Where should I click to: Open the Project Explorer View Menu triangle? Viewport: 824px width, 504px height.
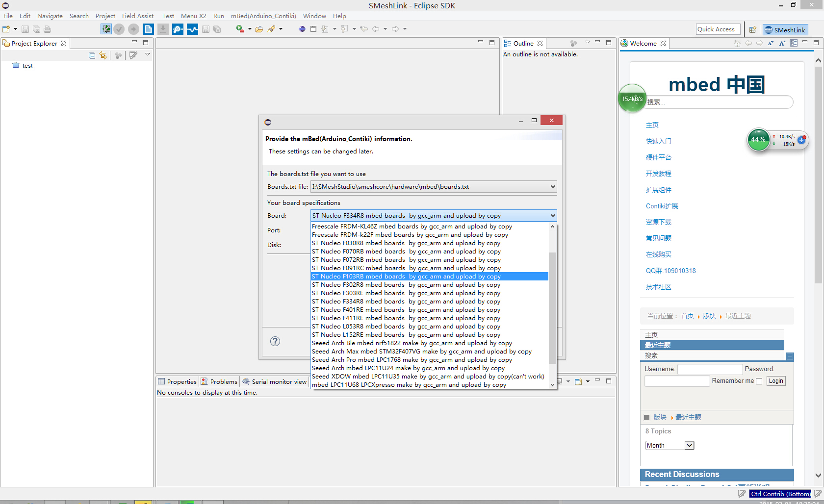[147, 55]
